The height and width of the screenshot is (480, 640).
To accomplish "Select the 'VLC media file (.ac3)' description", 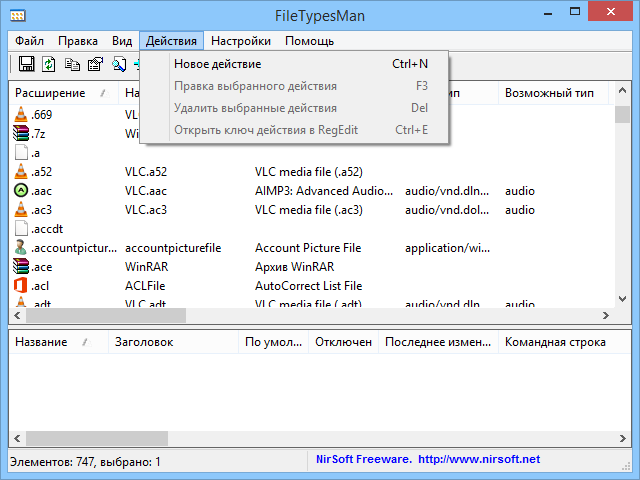I will pyautogui.click(x=309, y=210).
